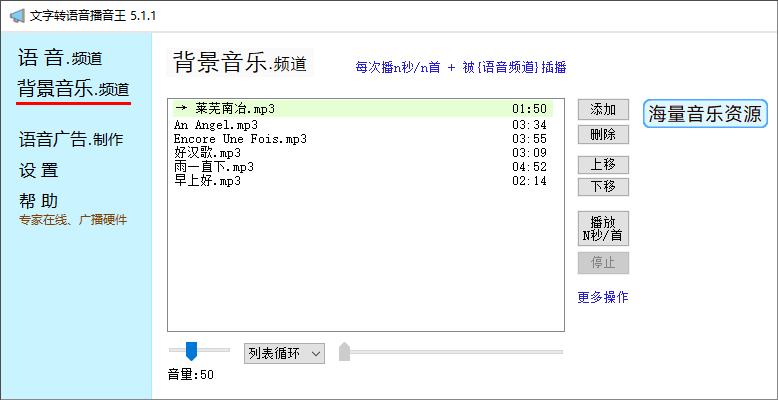Image resolution: width=778 pixels, height=400 pixels.
Task: Click the 删除 button
Action: point(603,134)
